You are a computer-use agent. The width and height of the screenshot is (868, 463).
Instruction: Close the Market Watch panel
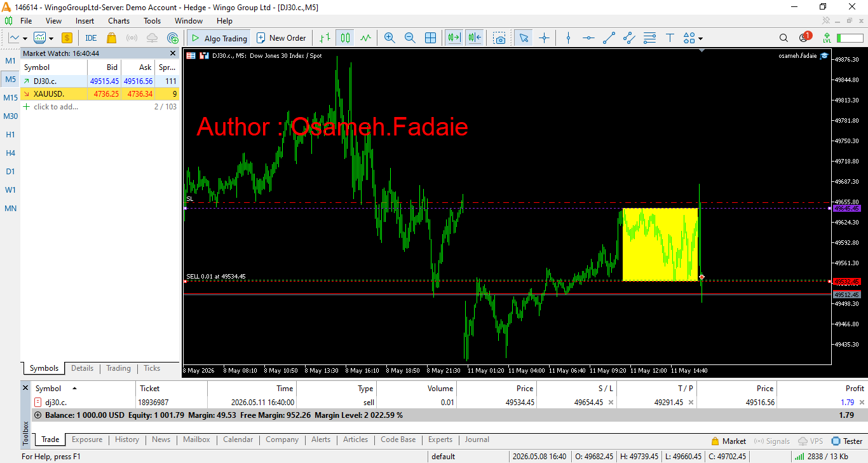pyautogui.click(x=173, y=53)
